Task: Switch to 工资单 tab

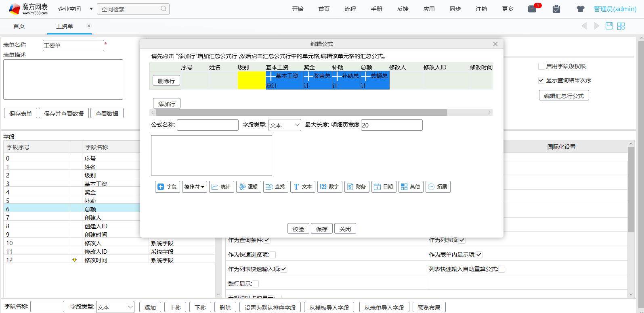Action: tap(65, 26)
